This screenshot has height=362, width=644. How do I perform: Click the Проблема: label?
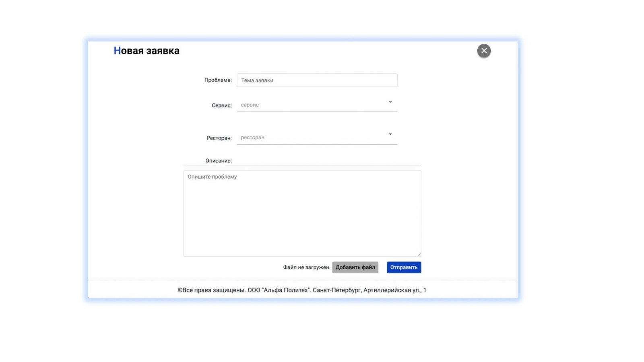[218, 80]
